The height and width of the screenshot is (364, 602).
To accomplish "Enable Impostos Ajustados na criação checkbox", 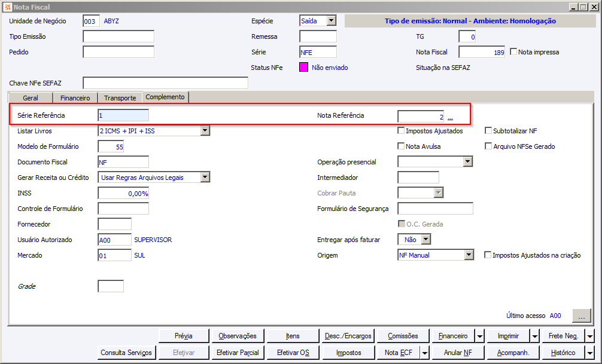I will [488, 255].
